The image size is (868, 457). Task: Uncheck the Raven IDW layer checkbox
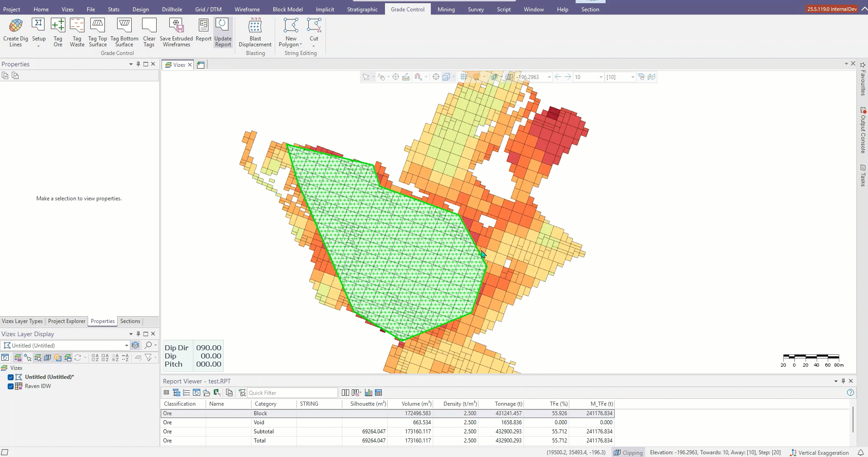click(10, 386)
